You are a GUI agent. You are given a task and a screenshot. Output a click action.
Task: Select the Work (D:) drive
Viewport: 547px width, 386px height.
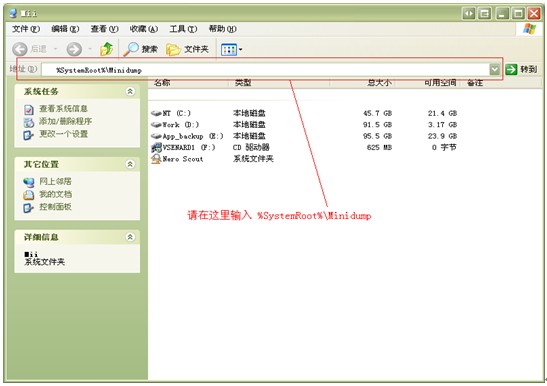(x=175, y=125)
